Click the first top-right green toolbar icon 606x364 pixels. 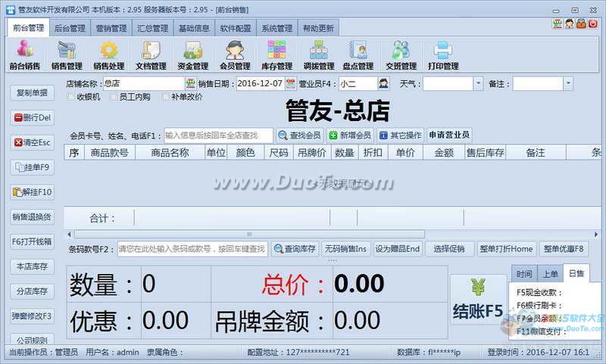point(557,23)
